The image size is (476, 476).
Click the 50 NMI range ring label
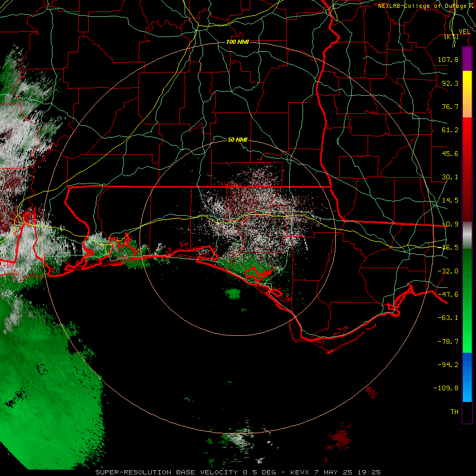coord(237,140)
